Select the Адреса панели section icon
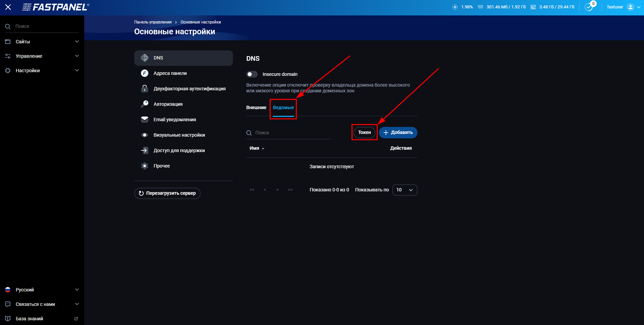Viewport: 644px width, 325px height. pyautogui.click(x=145, y=73)
